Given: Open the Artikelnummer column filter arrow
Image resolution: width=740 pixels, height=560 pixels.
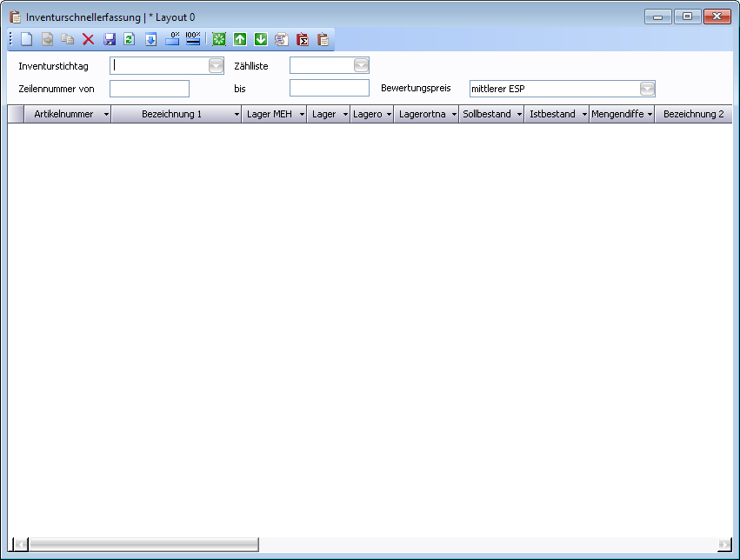Looking at the screenshot, I should click(x=106, y=115).
